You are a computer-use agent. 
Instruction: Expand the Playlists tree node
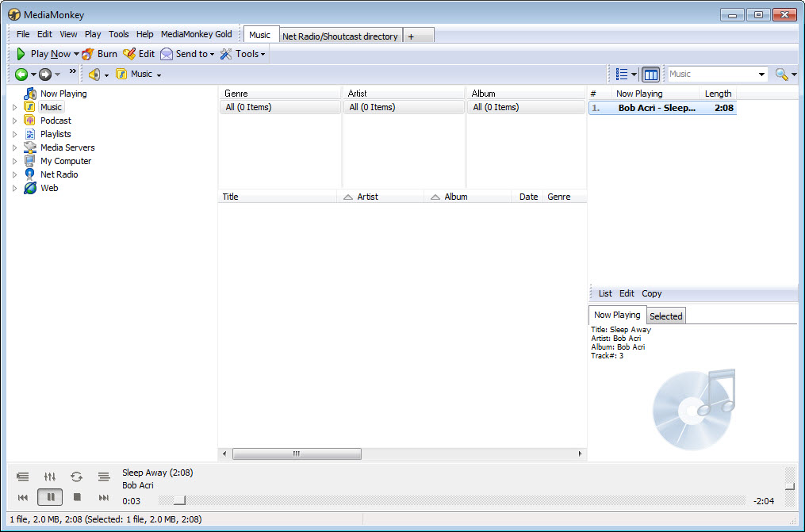(15, 134)
